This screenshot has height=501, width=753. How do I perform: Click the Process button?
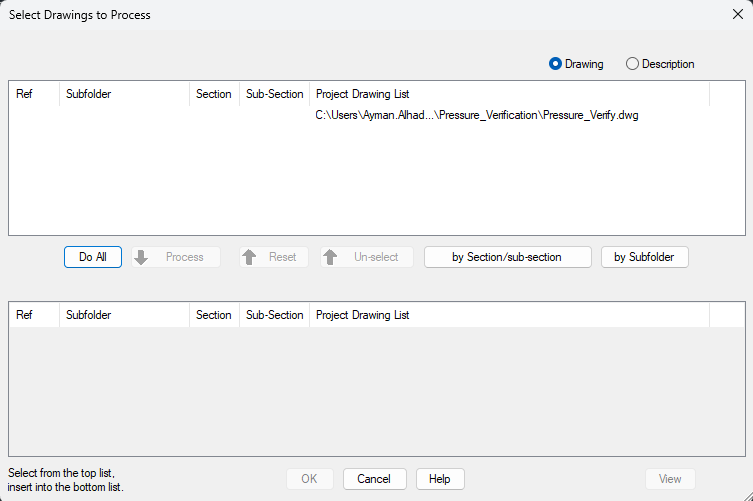click(x=176, y=257)
